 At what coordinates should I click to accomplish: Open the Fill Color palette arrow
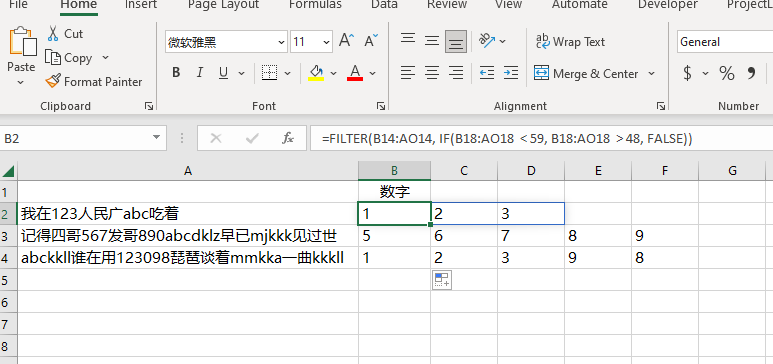(333, 73)
